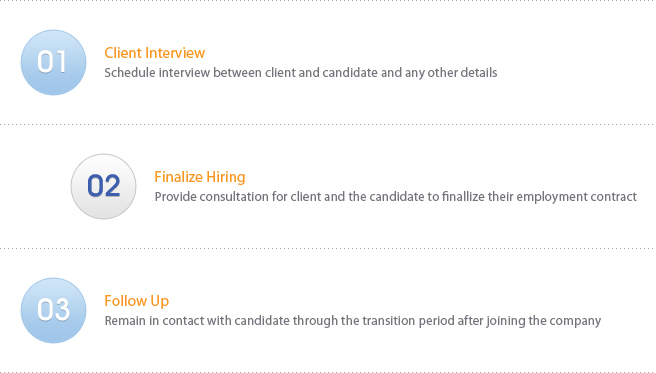This screenshot has height=373, width=656.
Task: Click the provide consultation description text
Action: point(395,197)
